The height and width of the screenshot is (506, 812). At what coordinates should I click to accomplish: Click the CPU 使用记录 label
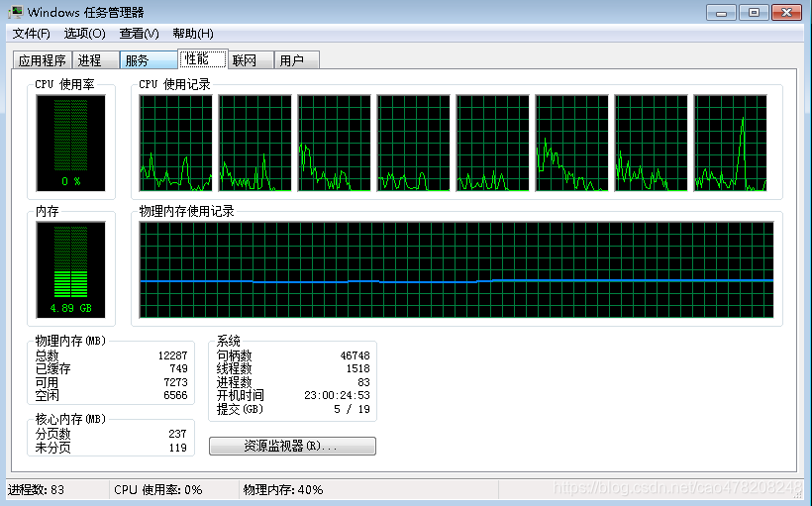tap(174, 84)
